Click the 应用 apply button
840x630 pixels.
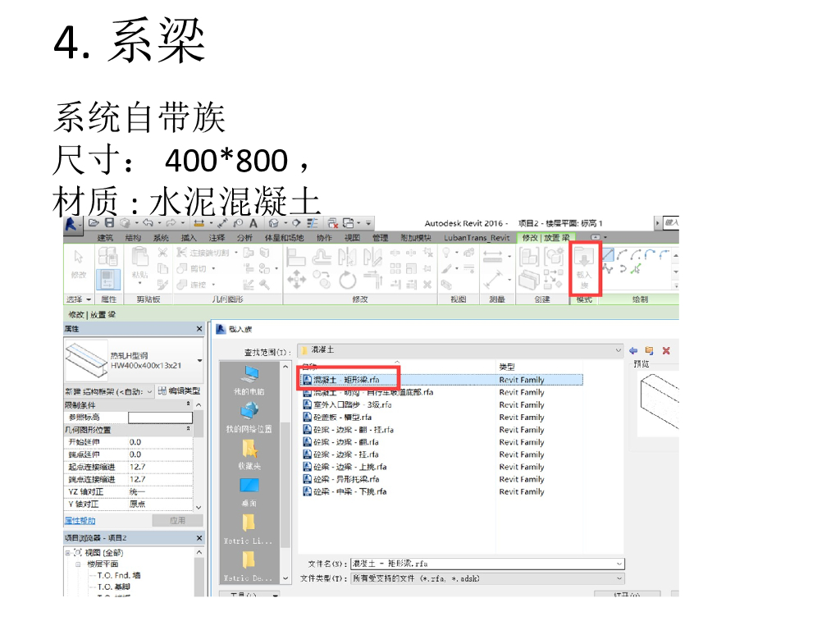pyautogui.click(x=177, y=521)
